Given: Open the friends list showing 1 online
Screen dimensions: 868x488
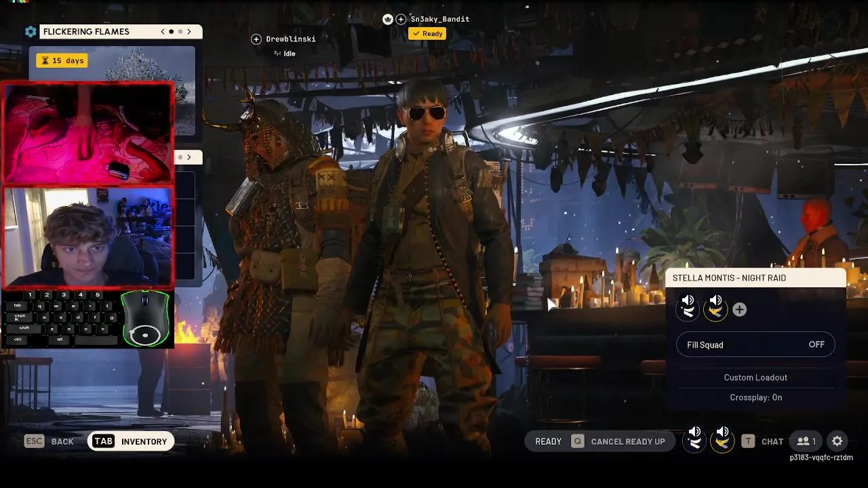Looking at the screenshot, I should (x=806, y=441).
